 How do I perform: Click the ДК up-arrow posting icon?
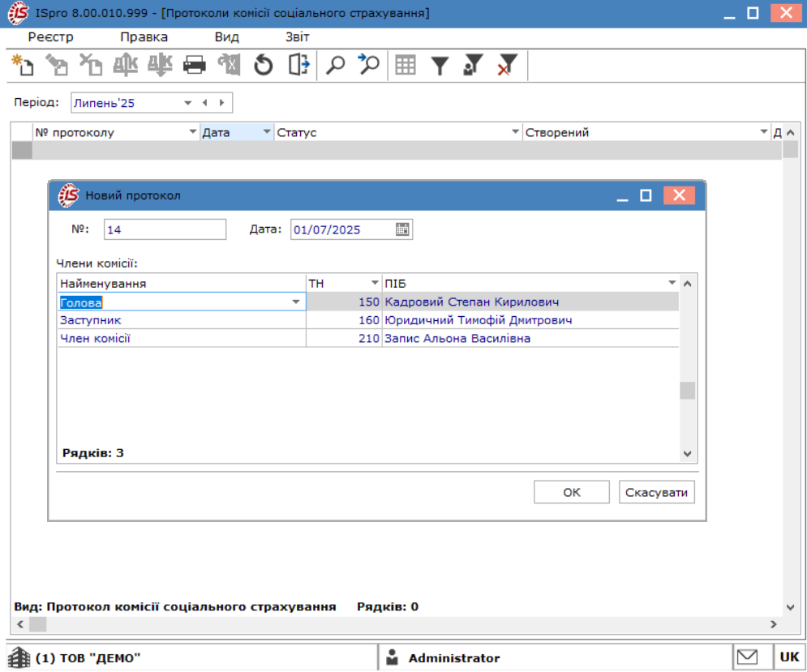(x=126, y=66)
